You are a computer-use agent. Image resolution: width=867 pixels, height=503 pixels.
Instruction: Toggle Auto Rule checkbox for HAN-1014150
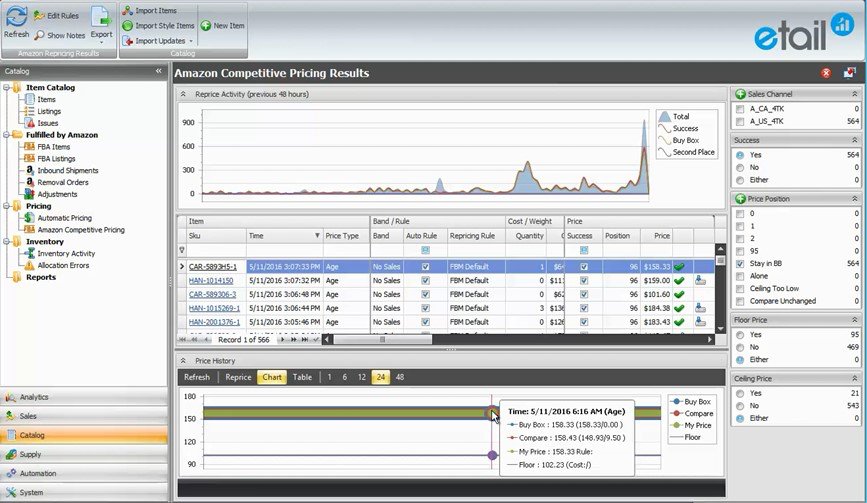[x=425, y=281]
